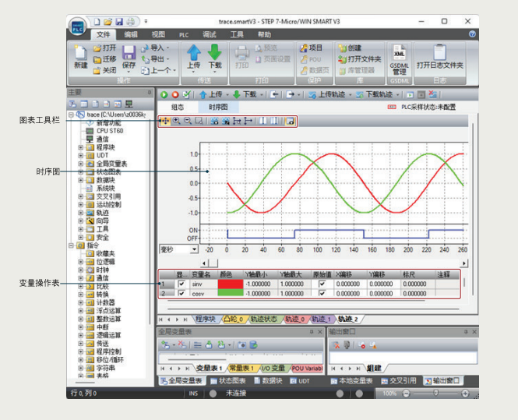Screen dimensions: 518x420
Task: Select the zoom rectangle selection tool
Action: [199, 122]
